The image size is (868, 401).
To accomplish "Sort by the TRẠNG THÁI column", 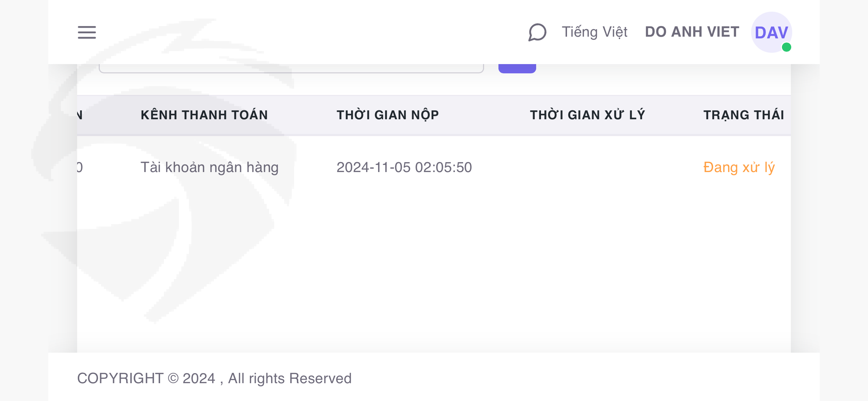I will tap(744, 115).
